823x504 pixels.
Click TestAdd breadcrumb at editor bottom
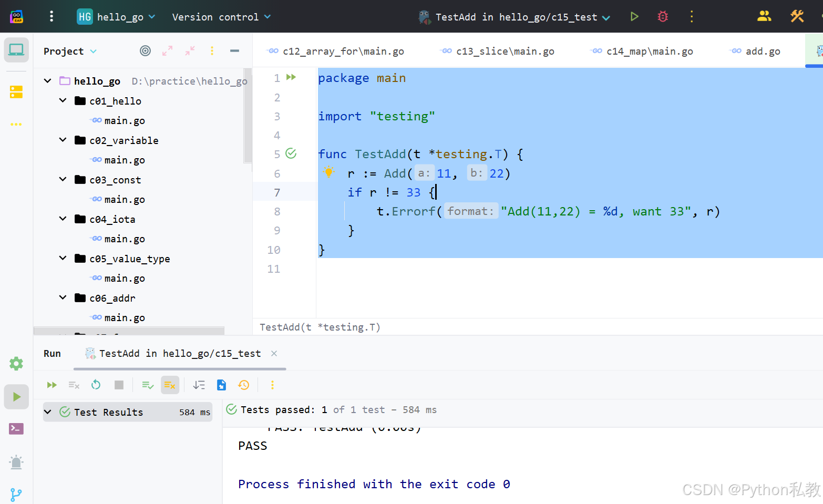(x=320, y=327)
